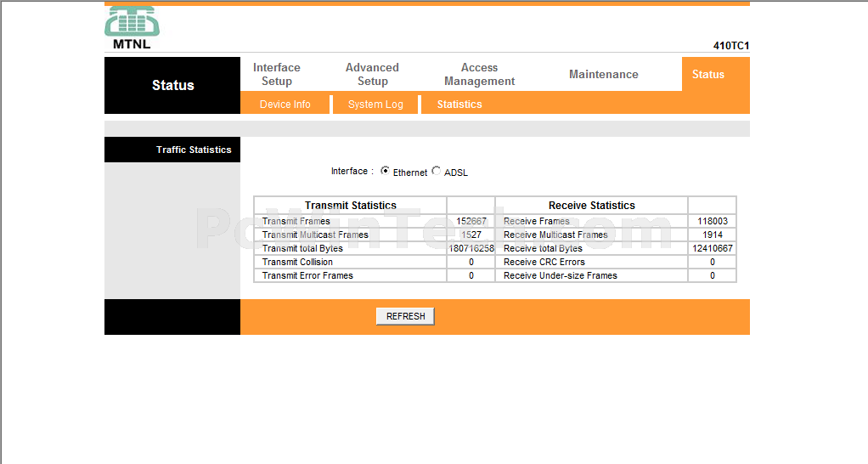Click the Interface label text
868x464 pixels.
pyautogui.click(x=352, y=171)
